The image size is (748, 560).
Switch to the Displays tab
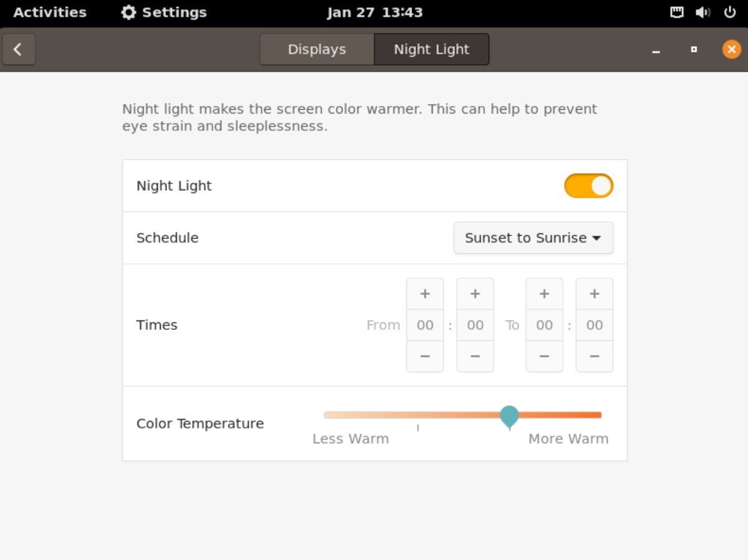[317, 49]
